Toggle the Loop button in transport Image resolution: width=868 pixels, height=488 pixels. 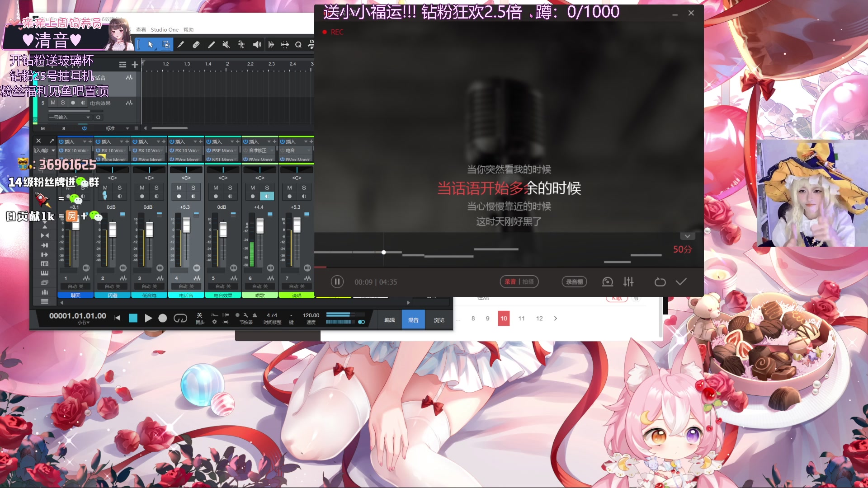180,318
